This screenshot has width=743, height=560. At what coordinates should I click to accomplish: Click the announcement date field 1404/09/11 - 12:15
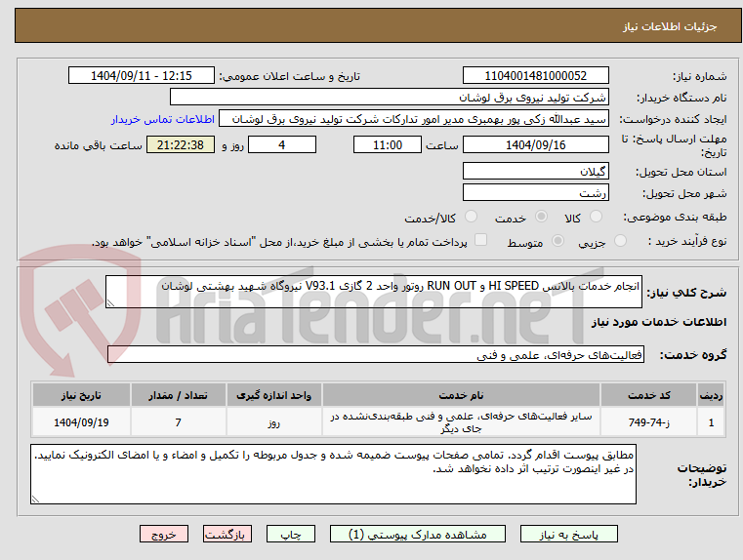142,76
